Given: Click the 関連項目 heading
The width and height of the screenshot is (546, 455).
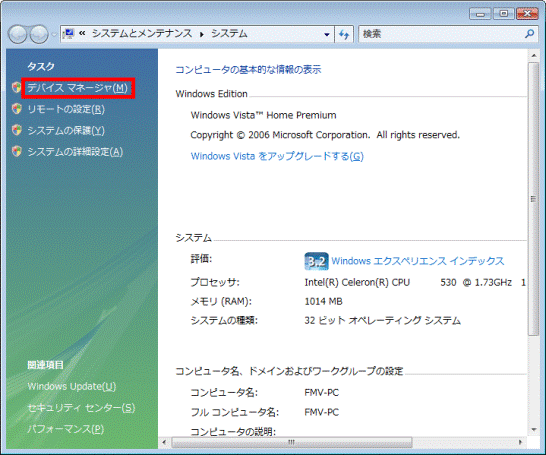Looking at the screenshot, I should point(46,365).
